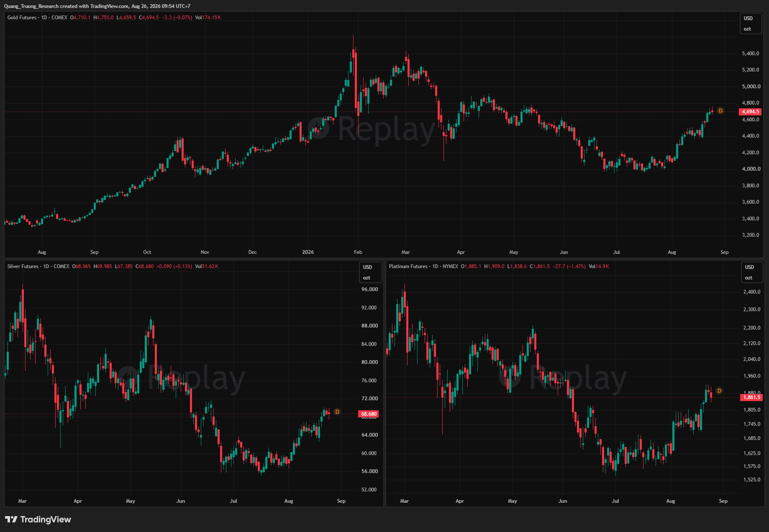This screenshot has height=532, width=769.
Task: Click the Silver volume Vol51.62K
Action: point(207,266)
